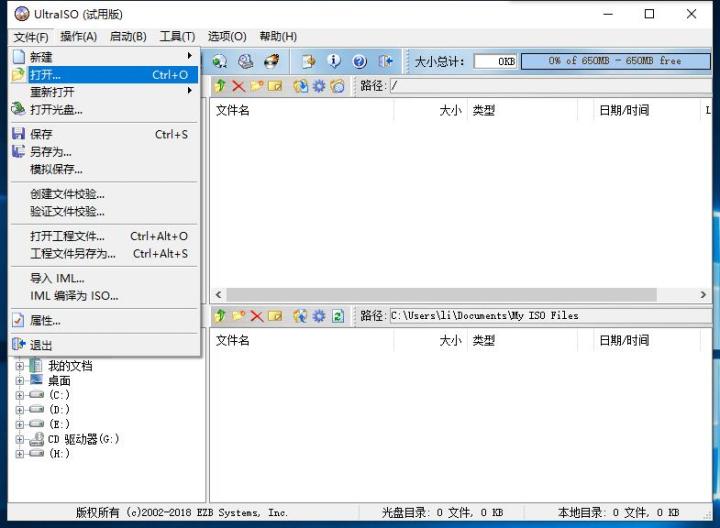This screenshot has width=720, height=528.
Task: Click red X delete icon in local pane
Action: point(257,315)
